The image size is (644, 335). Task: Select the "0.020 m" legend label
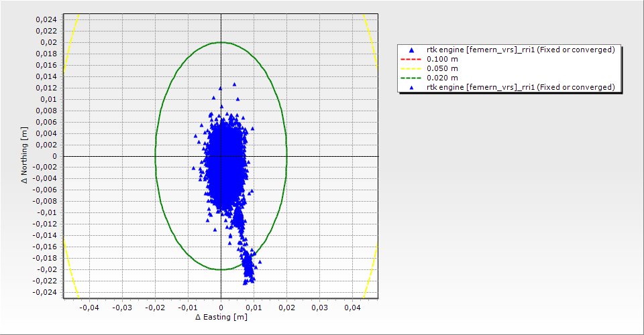point(442,78)
